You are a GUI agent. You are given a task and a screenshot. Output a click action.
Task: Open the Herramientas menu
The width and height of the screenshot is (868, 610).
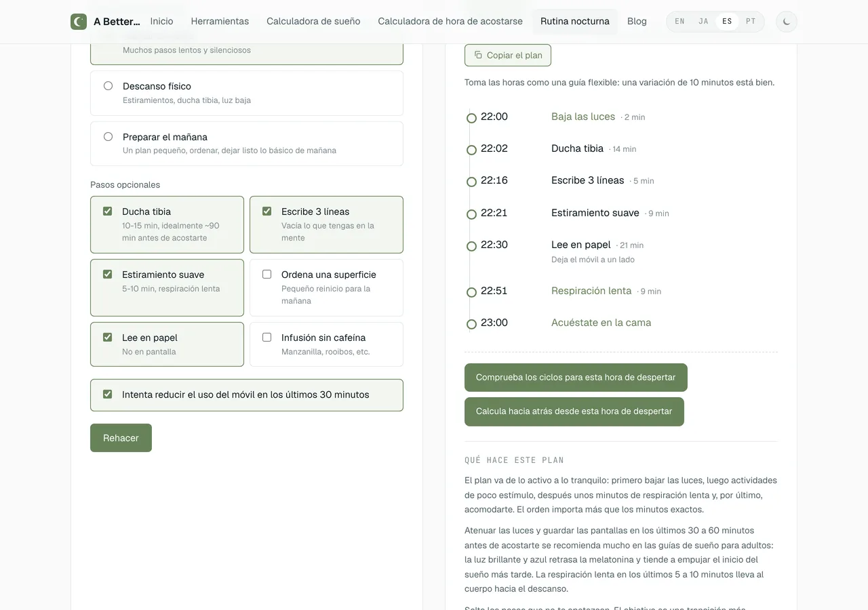click(x=220, y=21)
